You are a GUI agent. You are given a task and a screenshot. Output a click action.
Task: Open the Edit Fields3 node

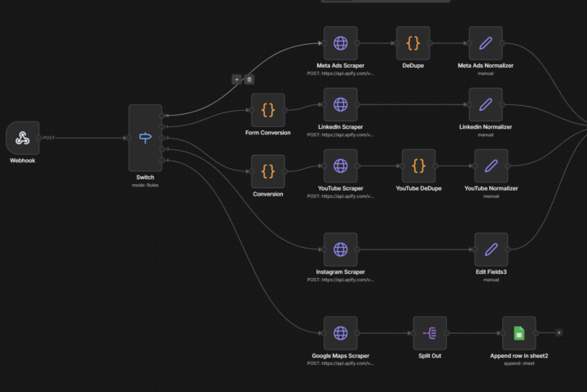point(491,249)
